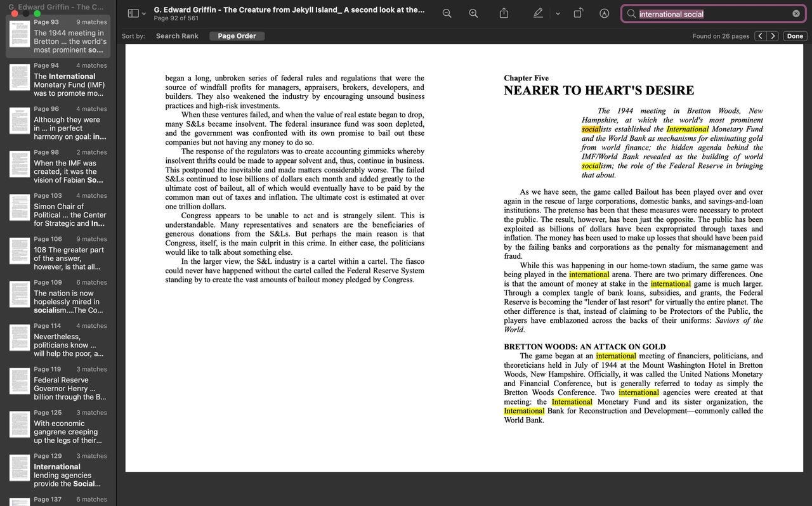Viewport: 812px width, 506px height.
Task: Select the Highlight pen tool
Action: pos(538,13)
